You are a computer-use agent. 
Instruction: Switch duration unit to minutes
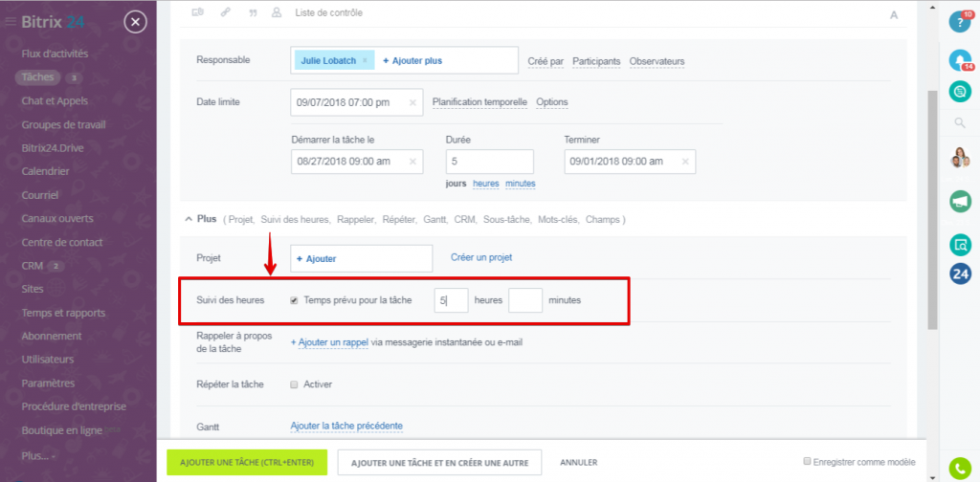tap(520, 184)
